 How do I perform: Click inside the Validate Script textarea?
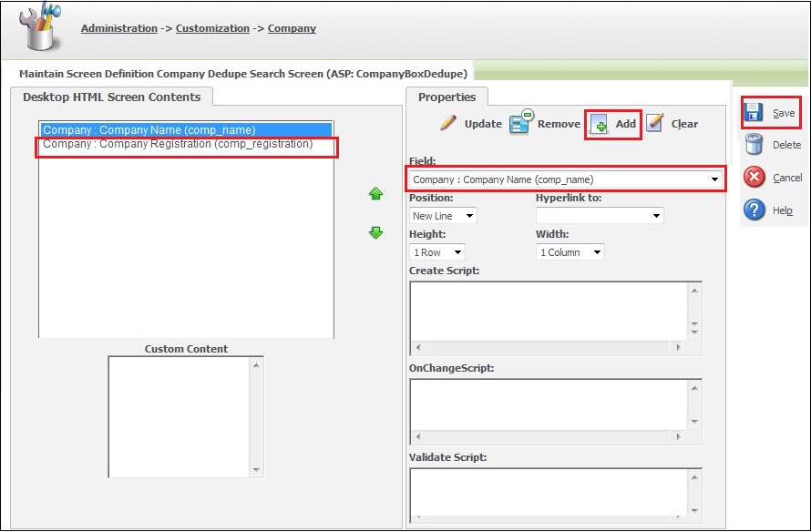(x=549, y=492)
